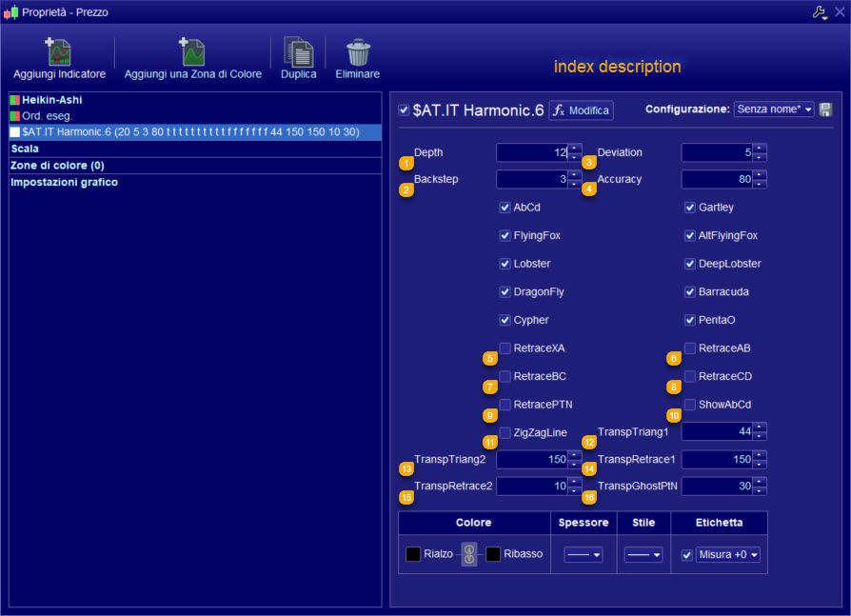Pick the Ribasso color swatch

[493, 554]
